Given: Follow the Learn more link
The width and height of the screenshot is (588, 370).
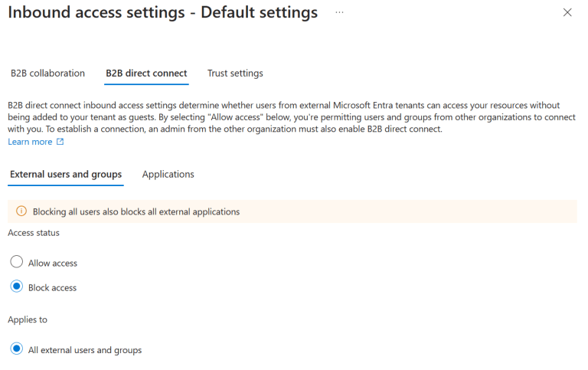Looking at the screenshot, I should 30,142.
